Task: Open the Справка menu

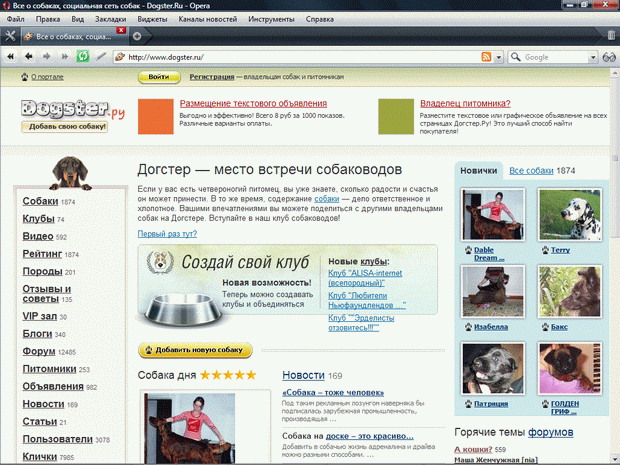Action: 319,19
